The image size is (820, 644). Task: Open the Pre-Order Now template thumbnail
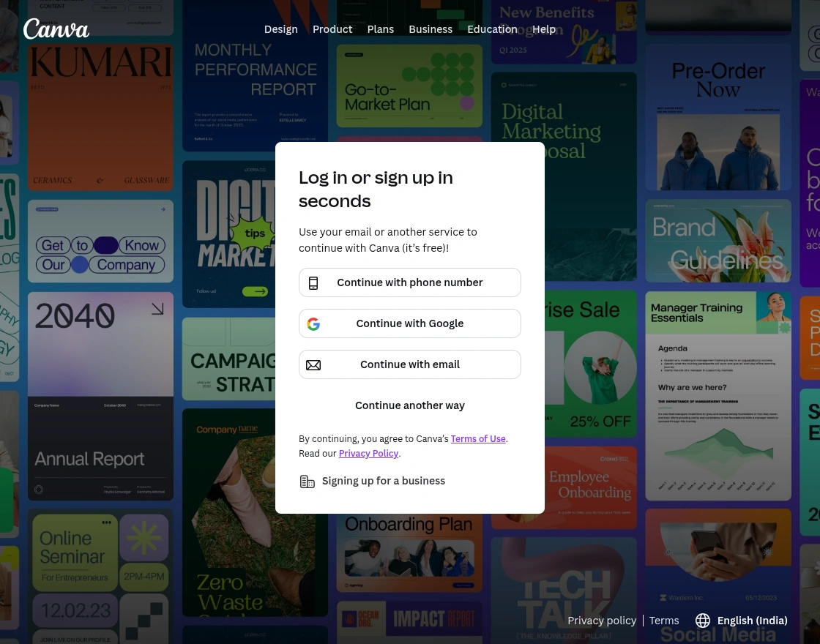[718, 118]
